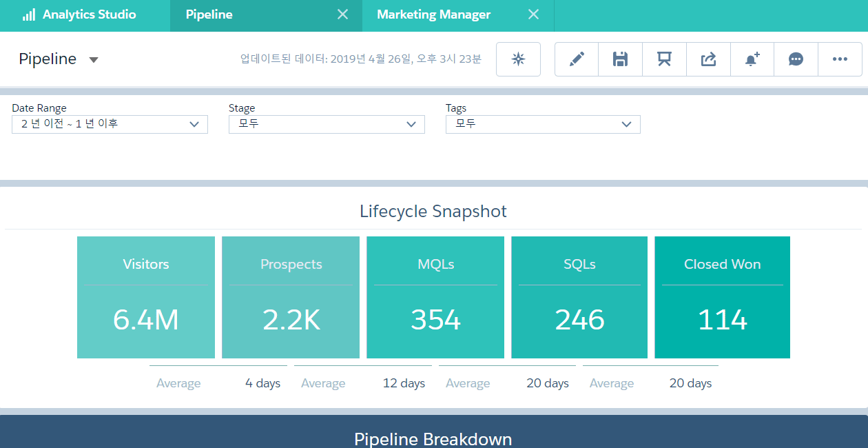The height and width of the screenshot is (448, 868).
Task: Click the Visitors 6.4M tile
Action: tap(146, 298)
